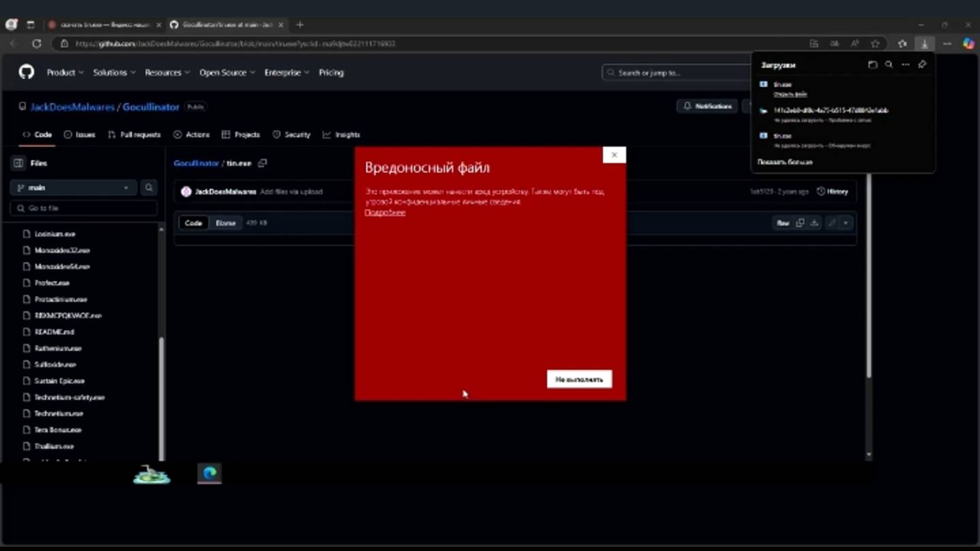Add page to favorites star icon
Viewport: 980px width, 551px height.
pos(875,44)
